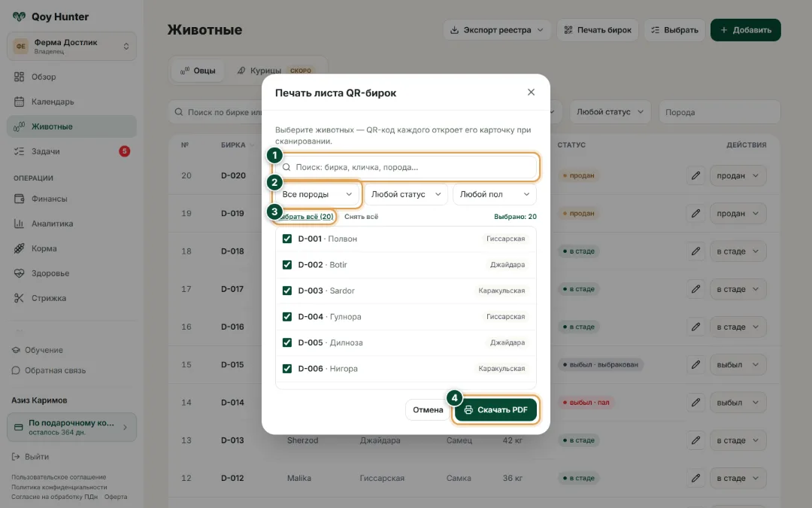This screenshot has height=508, width=812.
Task: Open the Любой статус dropdown in dialog
Action: pos(405,194)
